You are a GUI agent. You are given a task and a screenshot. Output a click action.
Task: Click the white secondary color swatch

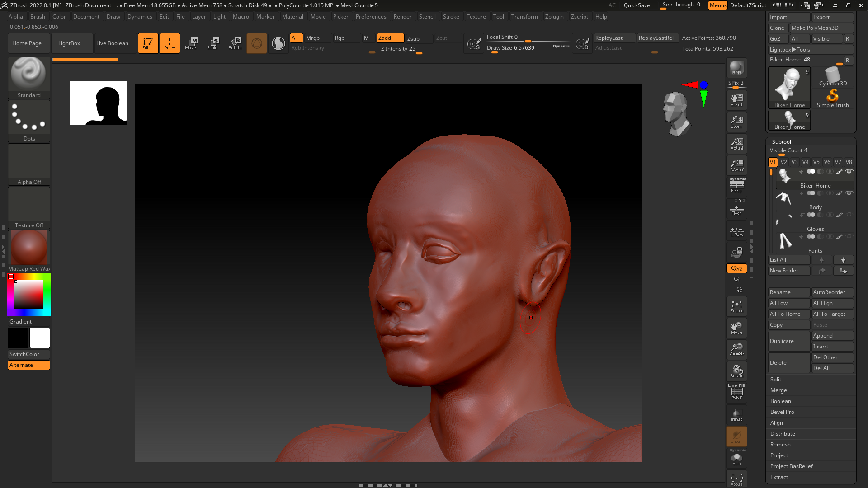click(40, 338)
